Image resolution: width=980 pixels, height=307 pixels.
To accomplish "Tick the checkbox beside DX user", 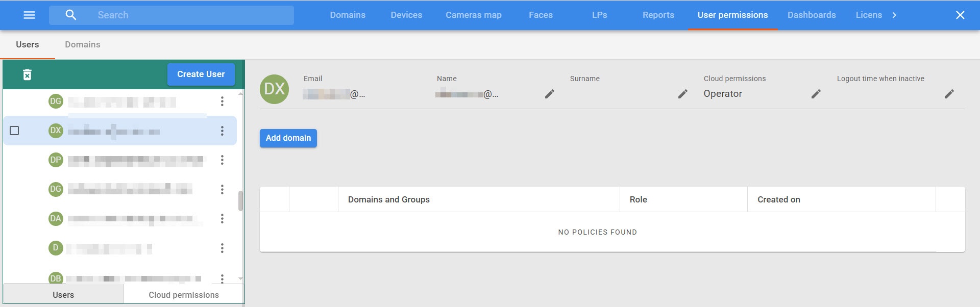I will 15,131.
